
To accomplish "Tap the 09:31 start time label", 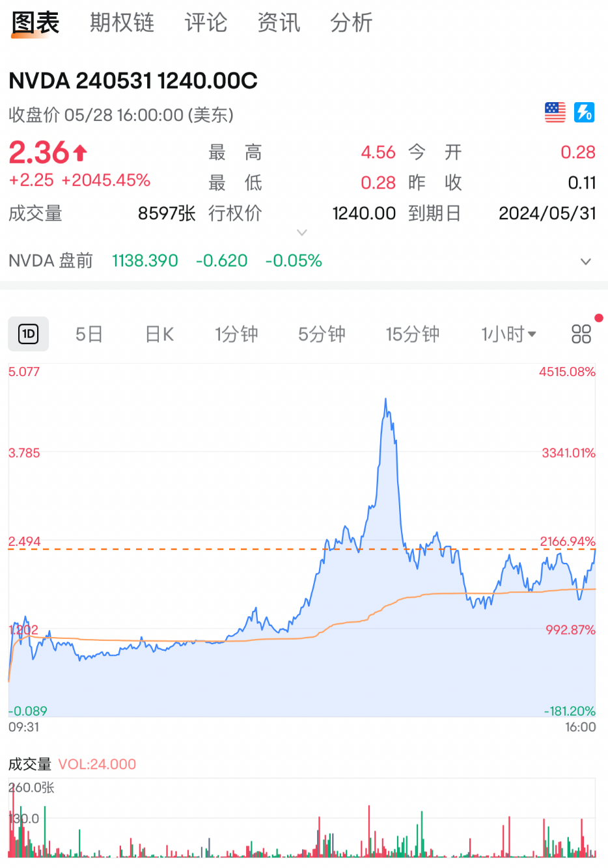I will (24, 727).
